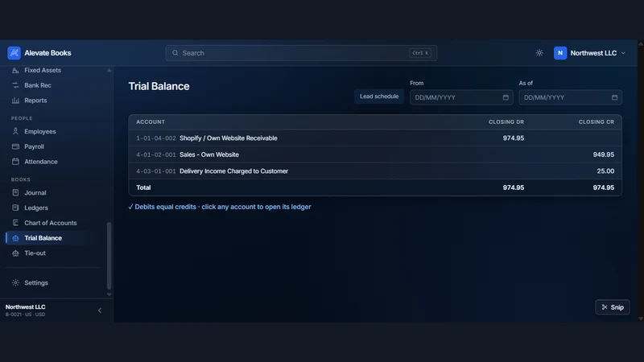Click the Chart of Accounts icon
644x362 pixels.
tap(15, 223)
